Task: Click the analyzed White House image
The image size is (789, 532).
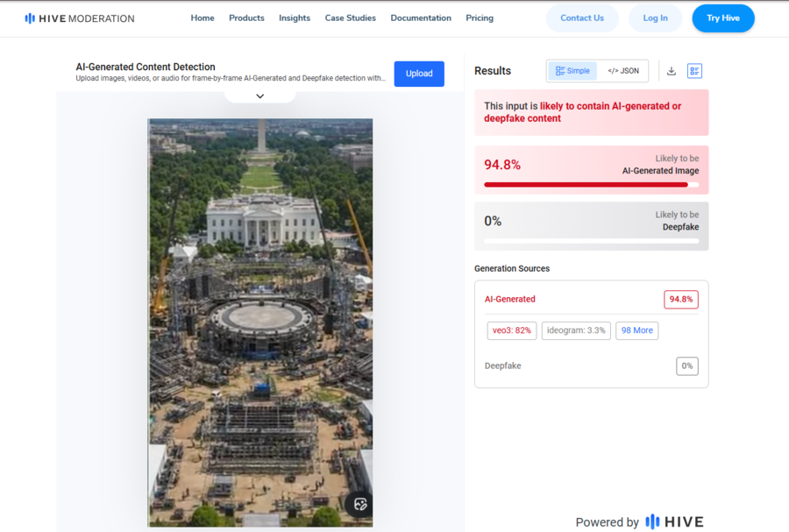Action: 260,323
